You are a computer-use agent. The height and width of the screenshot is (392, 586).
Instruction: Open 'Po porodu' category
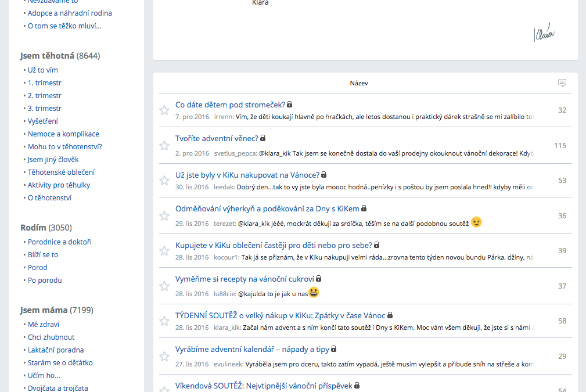click(x=45, y=280)
